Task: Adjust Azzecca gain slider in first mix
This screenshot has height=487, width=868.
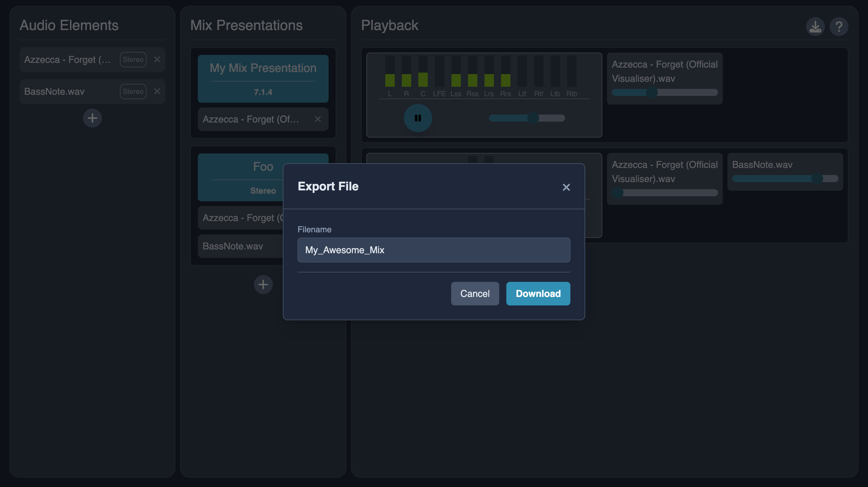Action: pos(652,92)
